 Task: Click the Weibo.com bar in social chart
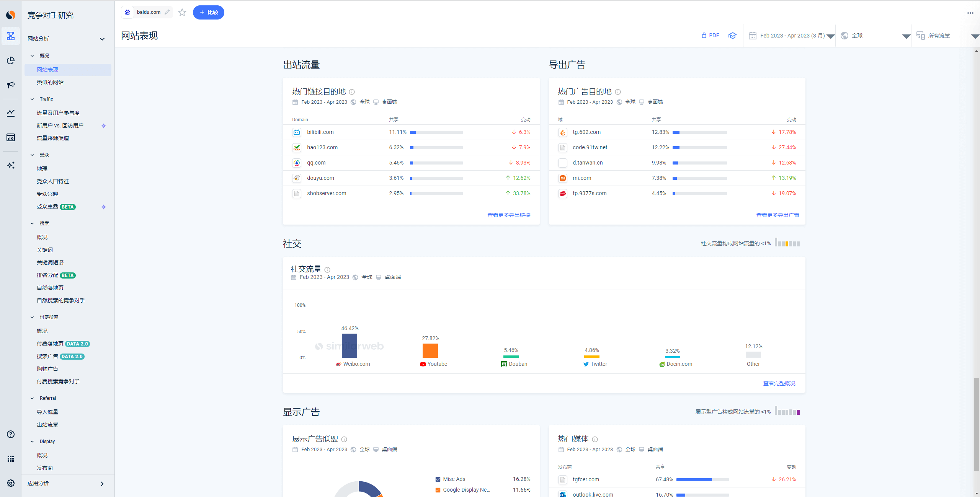[x=349, y=345]
